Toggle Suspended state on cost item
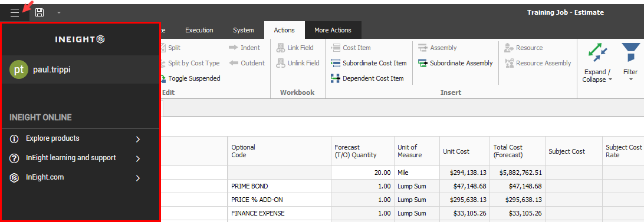 (189, 78)
